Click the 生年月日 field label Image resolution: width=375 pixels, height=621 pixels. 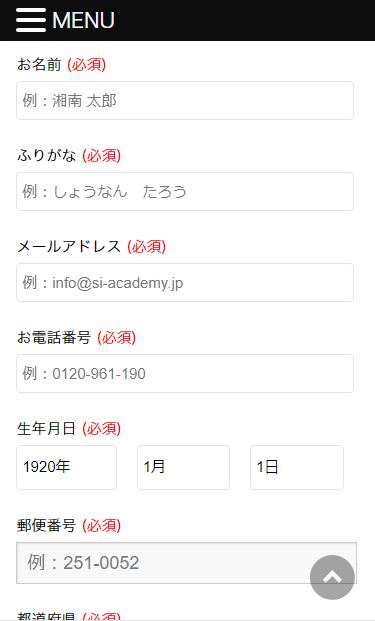46,429
